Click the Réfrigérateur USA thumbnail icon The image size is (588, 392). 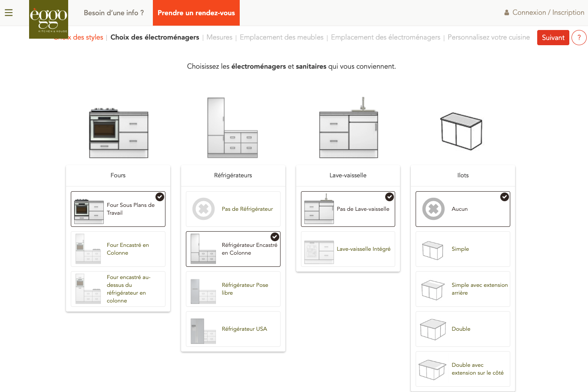[203, 332]
